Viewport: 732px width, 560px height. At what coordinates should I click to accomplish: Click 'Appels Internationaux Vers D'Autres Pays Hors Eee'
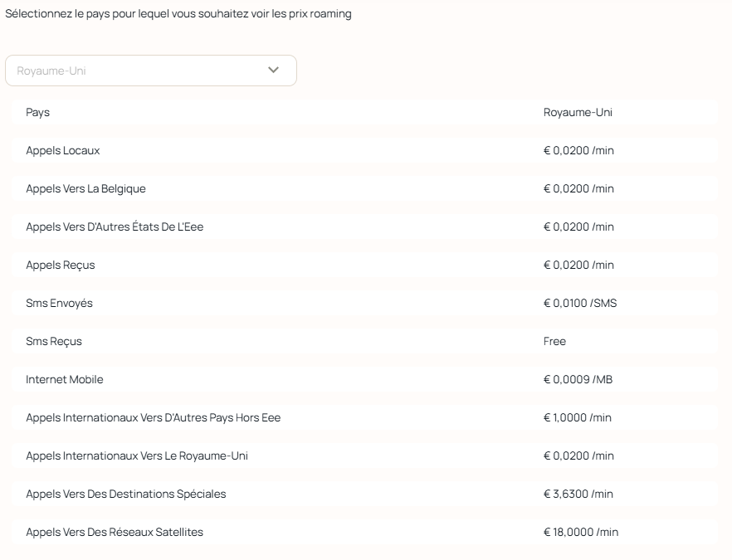(154, 418)
